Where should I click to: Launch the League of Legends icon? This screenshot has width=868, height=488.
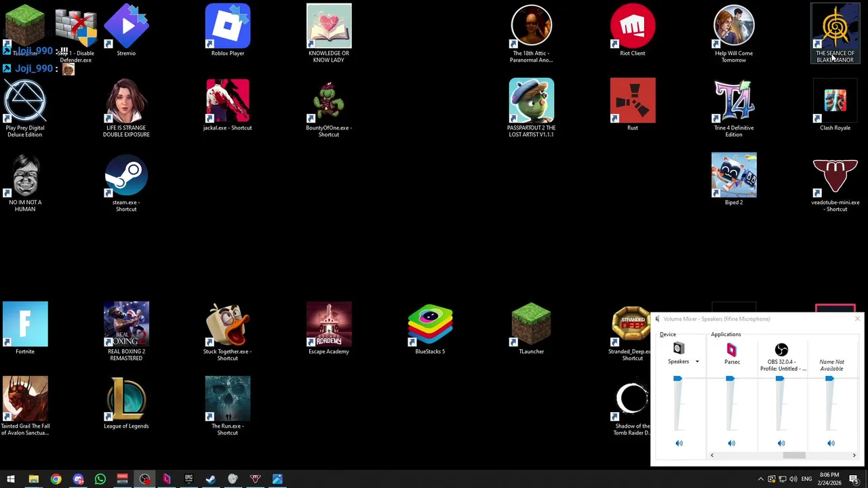[126, 403]
